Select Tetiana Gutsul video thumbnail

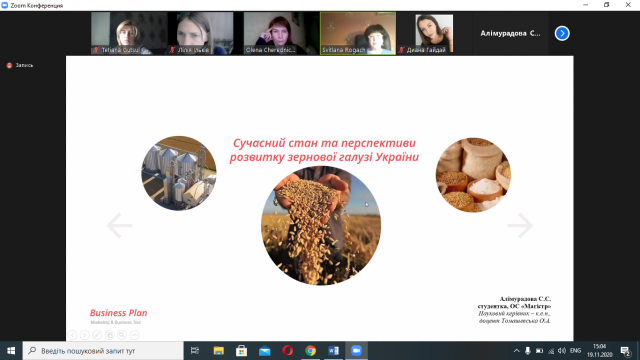pyautogui.click(x=129, y=33)
